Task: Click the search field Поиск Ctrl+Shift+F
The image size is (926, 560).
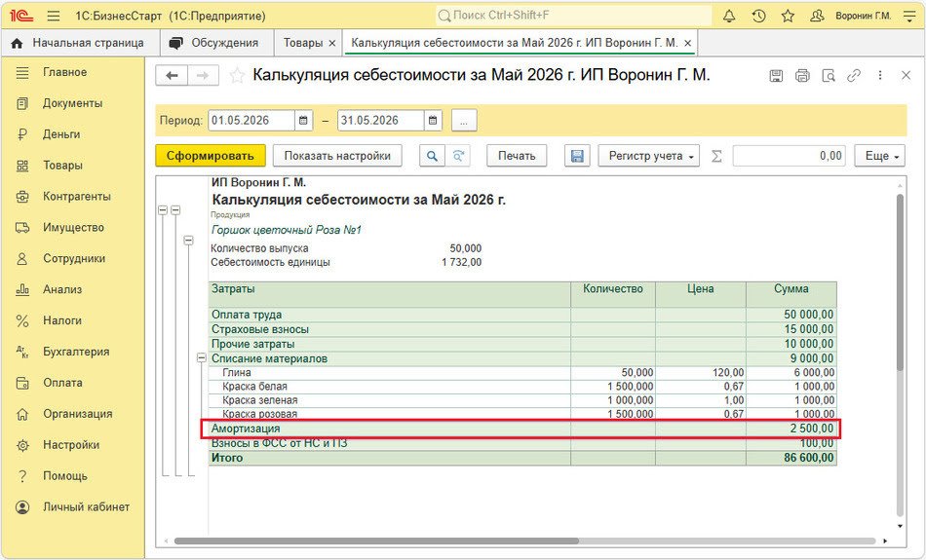Action: pos(573,16)
